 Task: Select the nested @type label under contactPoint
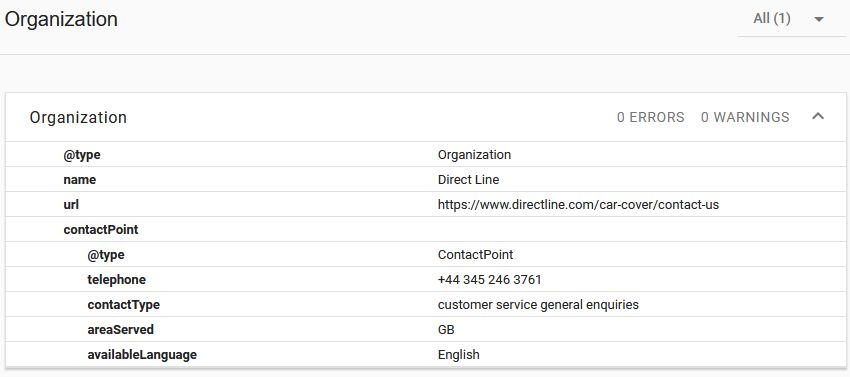[x=106, y=254]
